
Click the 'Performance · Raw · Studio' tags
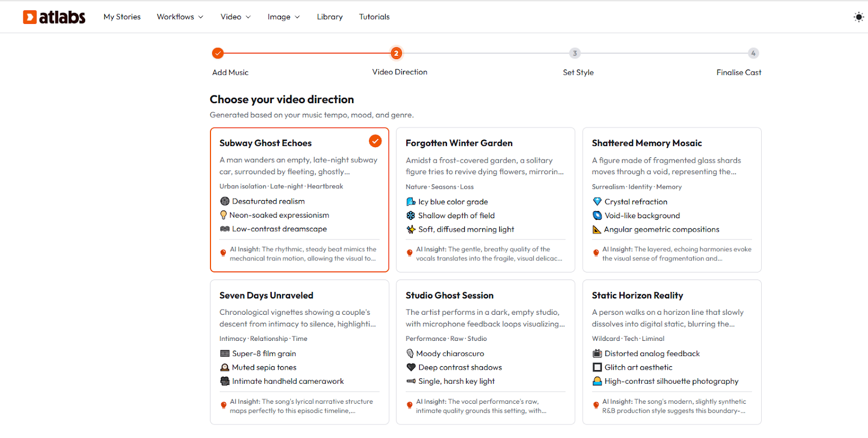(446, 339)
